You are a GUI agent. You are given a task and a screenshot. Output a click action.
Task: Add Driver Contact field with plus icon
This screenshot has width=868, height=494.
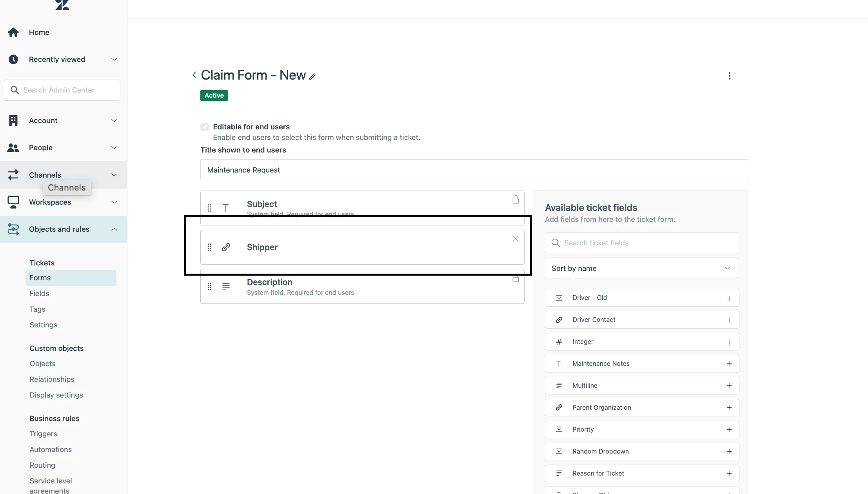pos(729,320)
